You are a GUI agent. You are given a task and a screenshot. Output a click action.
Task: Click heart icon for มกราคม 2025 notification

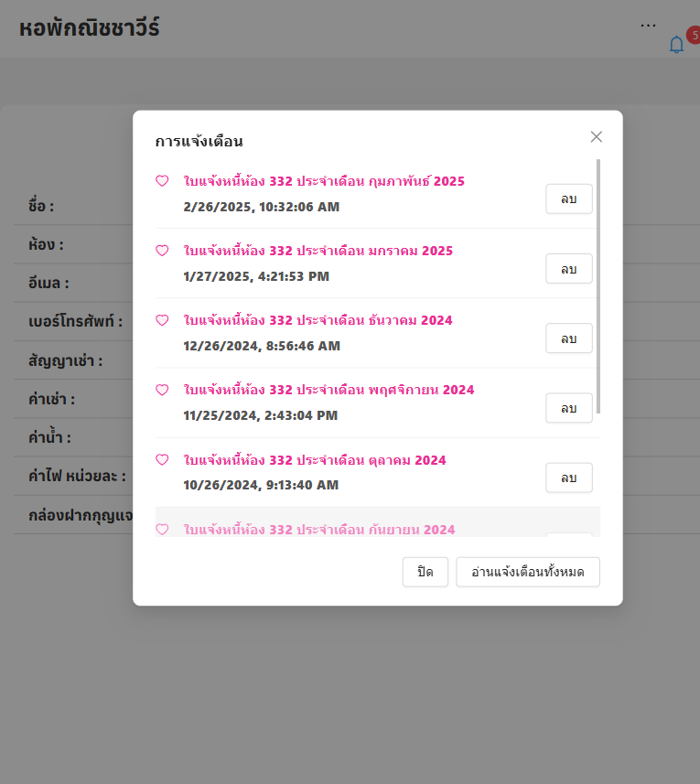pos(162,251)
